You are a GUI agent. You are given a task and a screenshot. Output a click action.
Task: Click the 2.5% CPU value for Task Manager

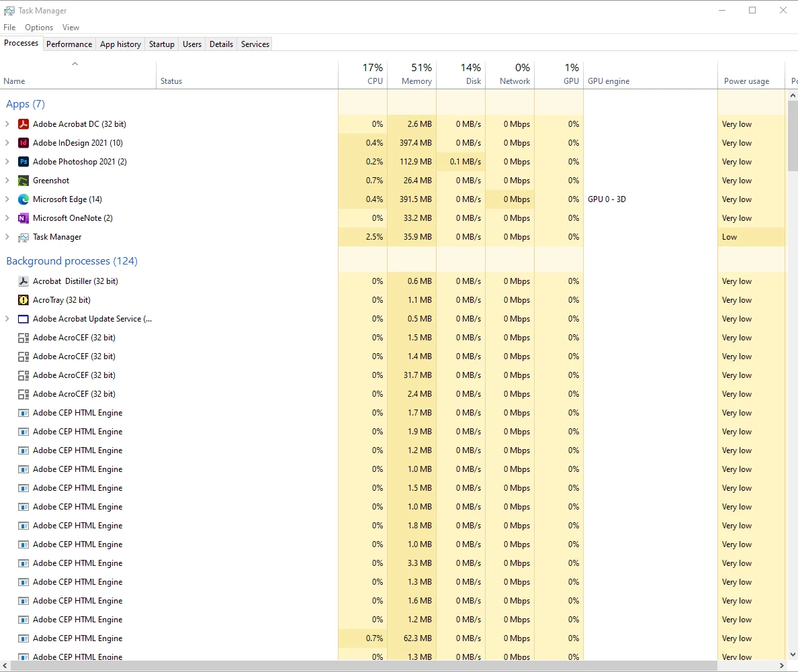click(374, 237)
